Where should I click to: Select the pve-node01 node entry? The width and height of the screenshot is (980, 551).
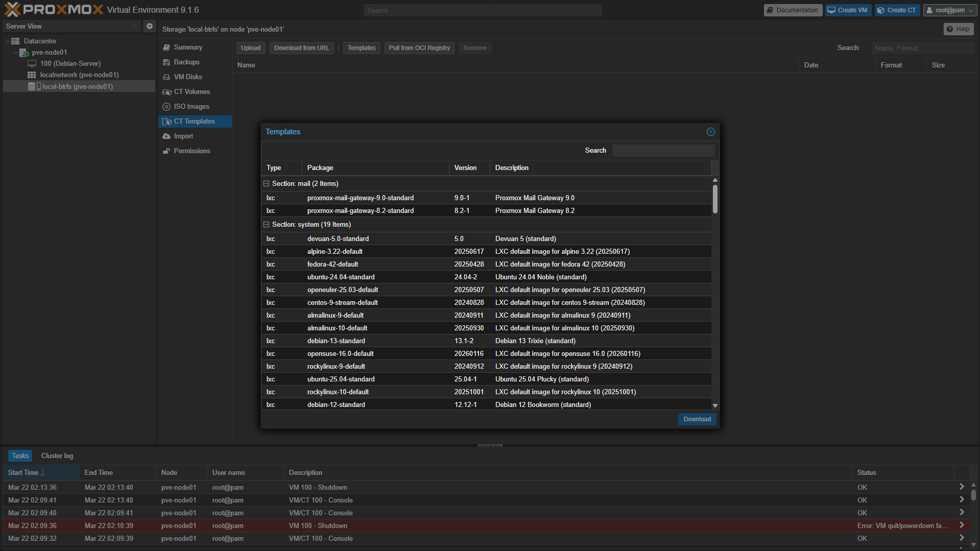(49, 52)
